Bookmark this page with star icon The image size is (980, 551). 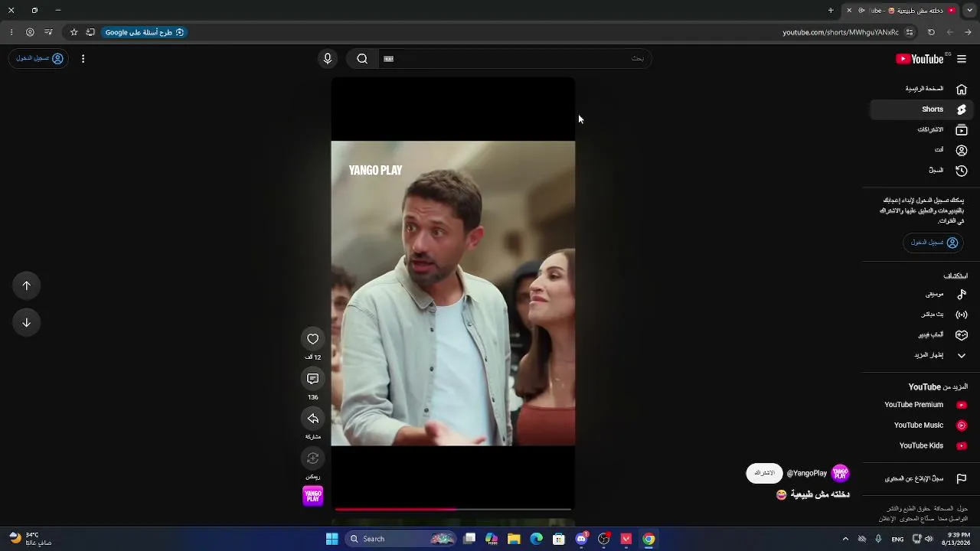[x=73, y=32]
